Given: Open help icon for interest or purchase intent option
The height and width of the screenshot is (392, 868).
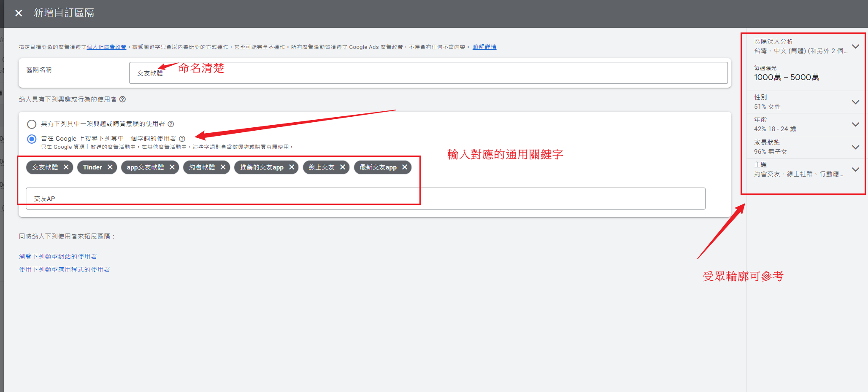Looking at the screenshot, I should click(x=171, y=124).
